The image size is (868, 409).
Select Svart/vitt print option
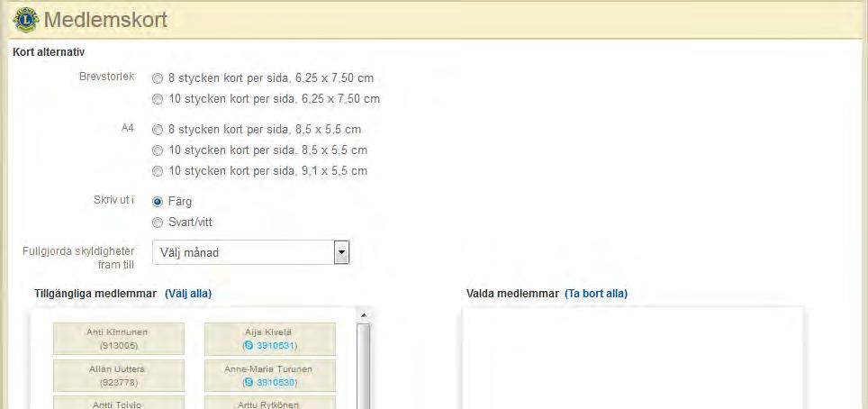point(158,223)
